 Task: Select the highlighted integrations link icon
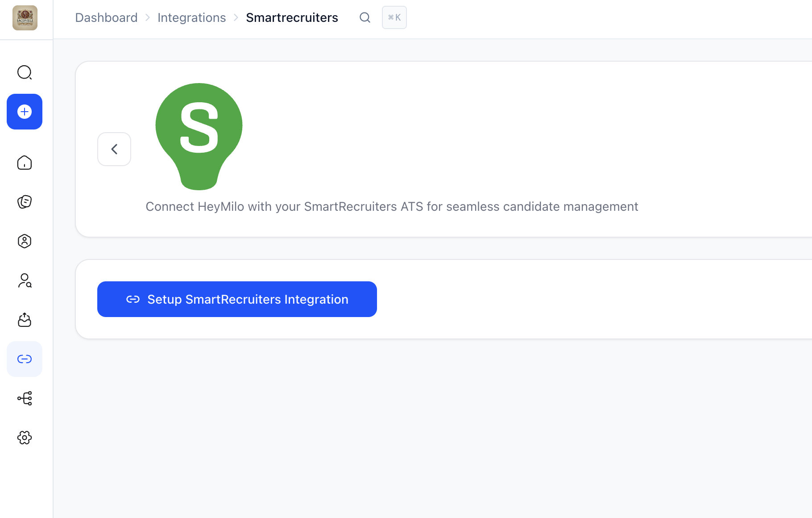pyautogui.click(x=25, y=359)
